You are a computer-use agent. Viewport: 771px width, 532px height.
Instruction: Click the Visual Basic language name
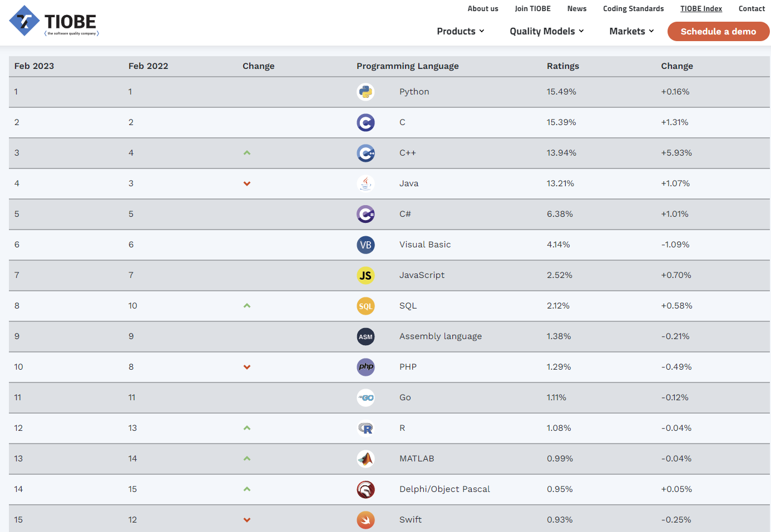click(x=425, y=245)
